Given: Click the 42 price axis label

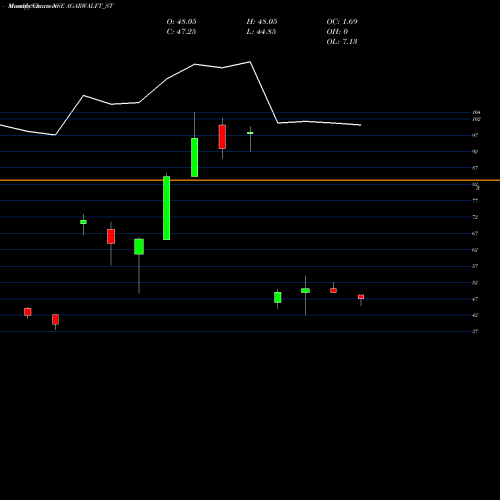Looking at the screenshot, I should click(475, 315).
